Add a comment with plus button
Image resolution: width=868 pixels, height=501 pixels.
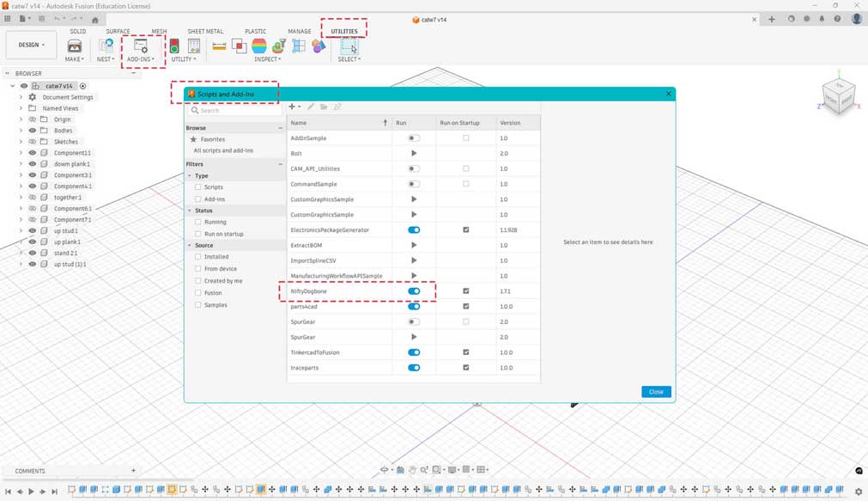133,471
